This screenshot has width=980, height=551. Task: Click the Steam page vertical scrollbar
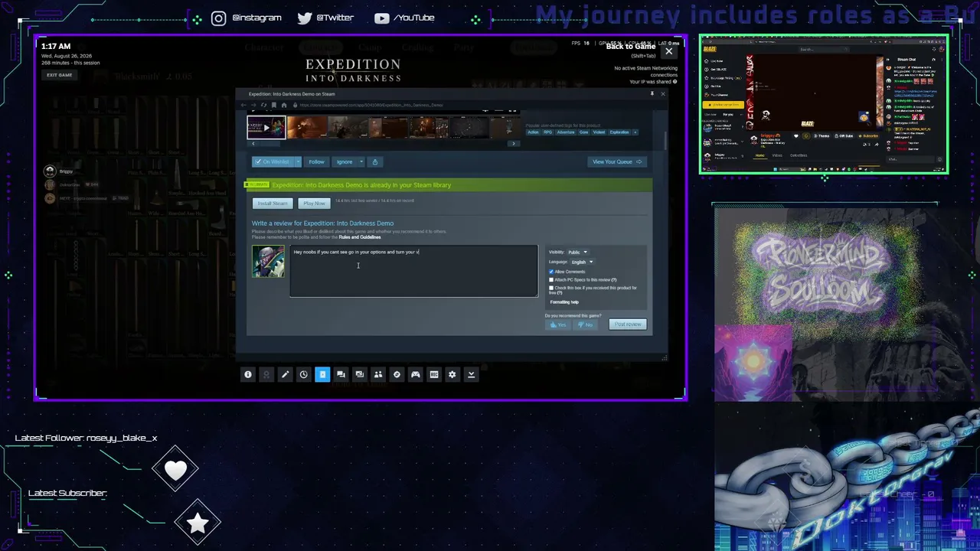(x=665, y=142)
